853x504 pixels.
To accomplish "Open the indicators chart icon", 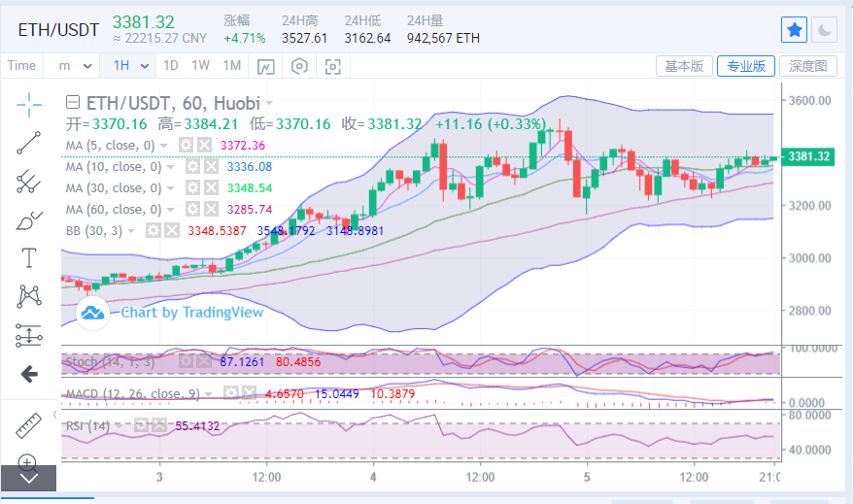I will [265, 66].
